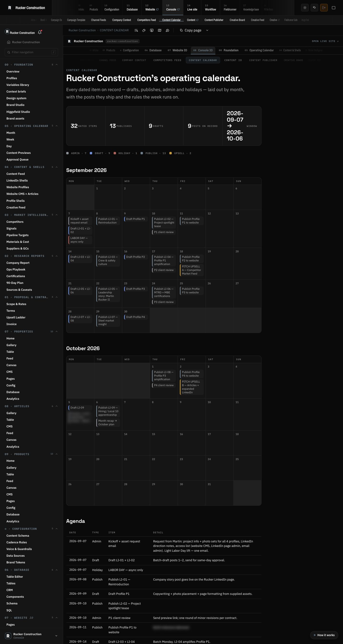
Task: Click the R logo in top-left header
Action: click(x=10, y=8)
